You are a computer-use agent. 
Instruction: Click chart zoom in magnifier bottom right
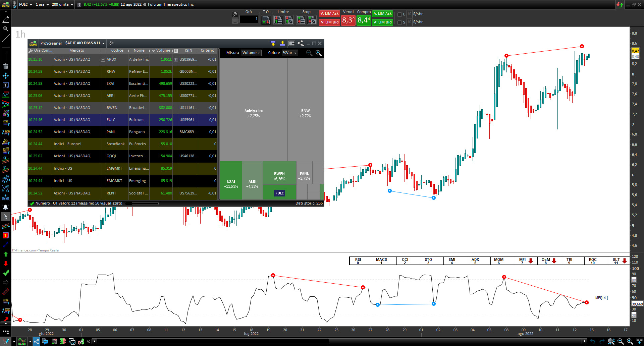pyautogui.click(x=630, y=341)
